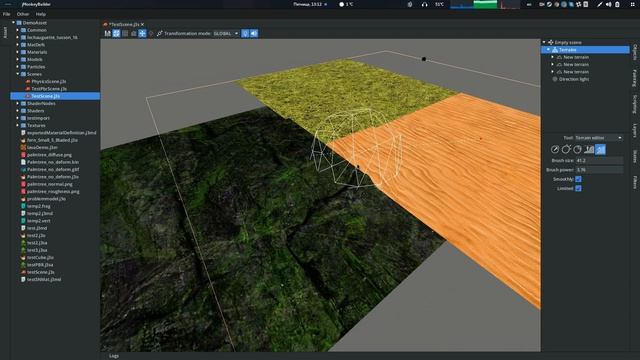Select the level terrain tool icon
640x360 pixels.
click(x=589, y=149)
